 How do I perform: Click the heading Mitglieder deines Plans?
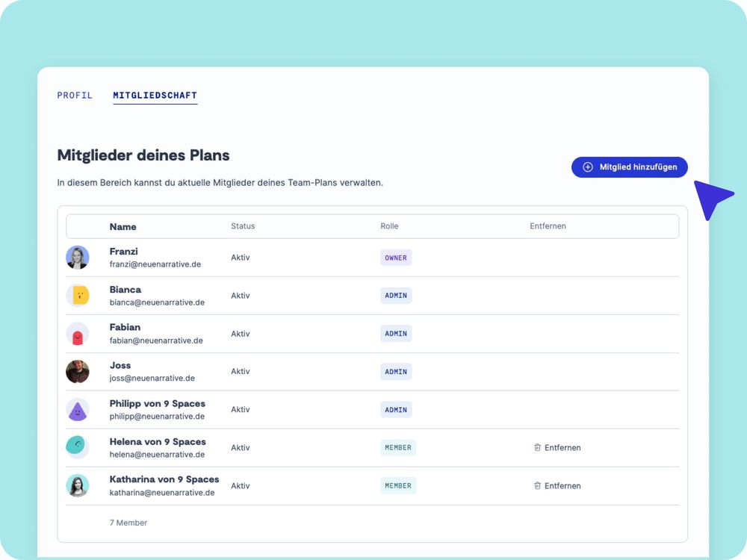point(143,155)
